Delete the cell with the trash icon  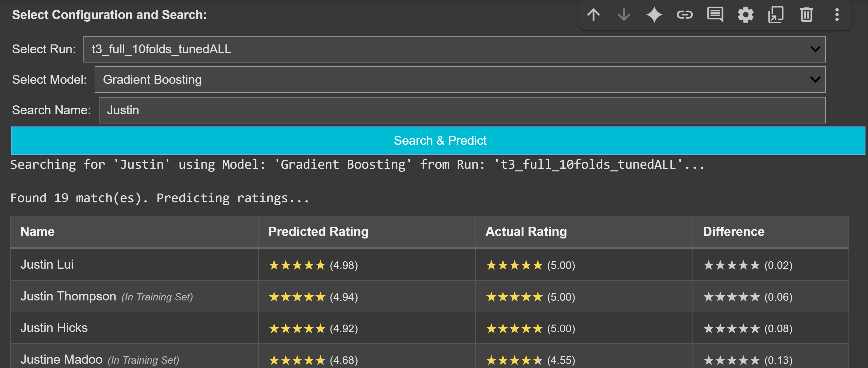[x=806, y=15]
